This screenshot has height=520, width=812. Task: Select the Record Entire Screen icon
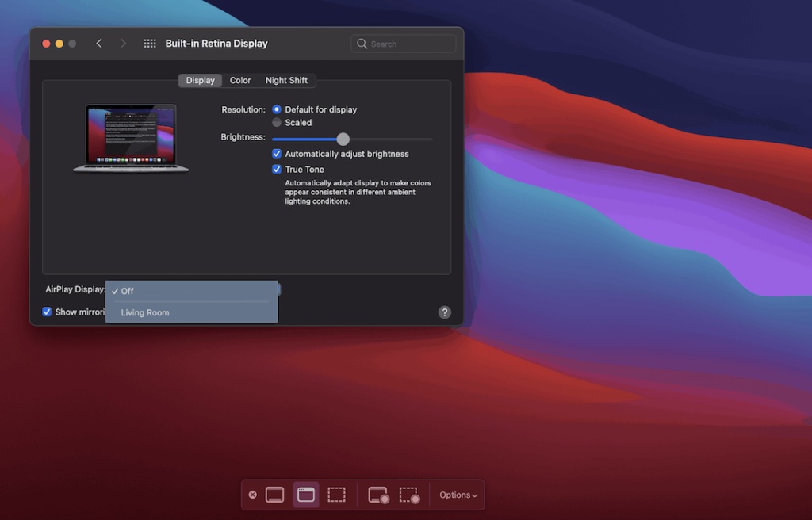tap(378, 494)
